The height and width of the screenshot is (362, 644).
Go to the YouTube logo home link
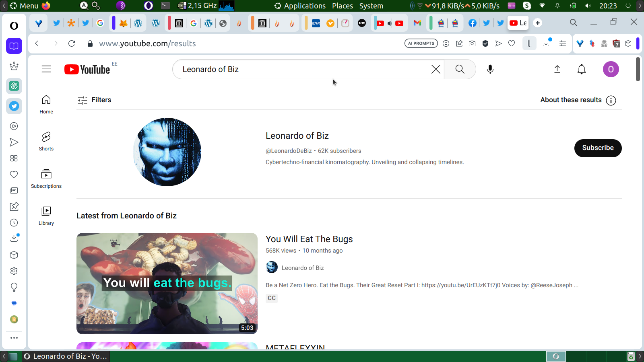87,70
